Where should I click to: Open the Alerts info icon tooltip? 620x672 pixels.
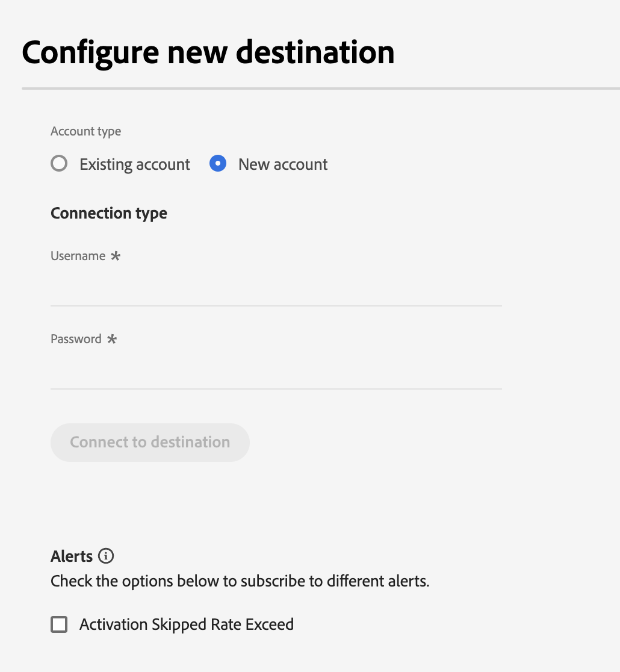coord(106,556)
